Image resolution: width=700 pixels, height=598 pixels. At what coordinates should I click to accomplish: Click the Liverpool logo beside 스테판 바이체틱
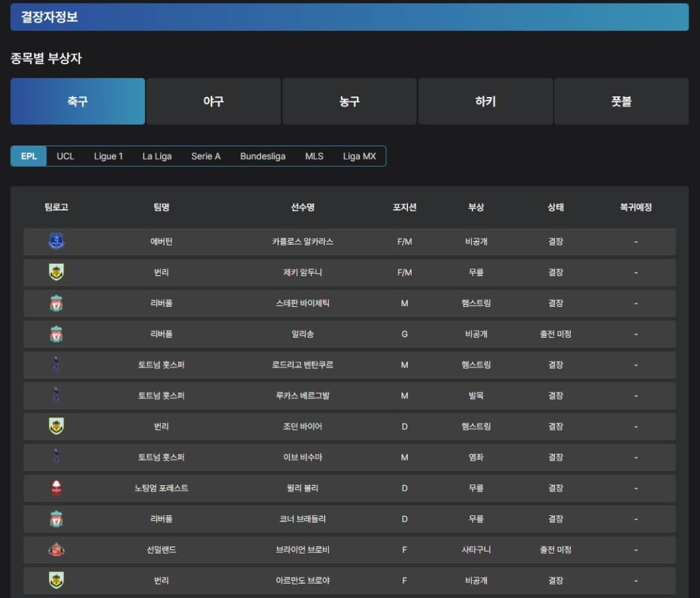pos(56,303)
